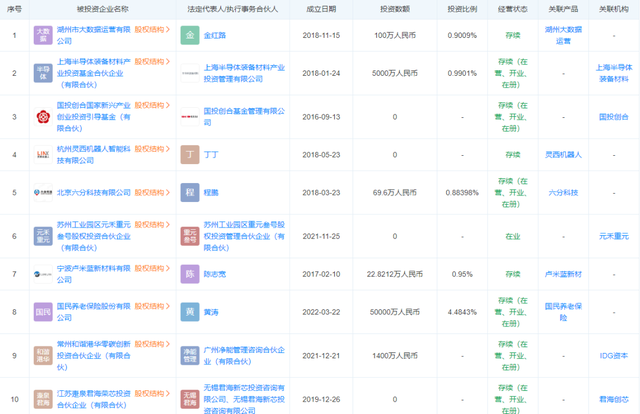The width and height of the screenshot is (640, 414).
Task: Click the 惠泉君海 logo icon in row 10
Action: (x=43, y=399)
